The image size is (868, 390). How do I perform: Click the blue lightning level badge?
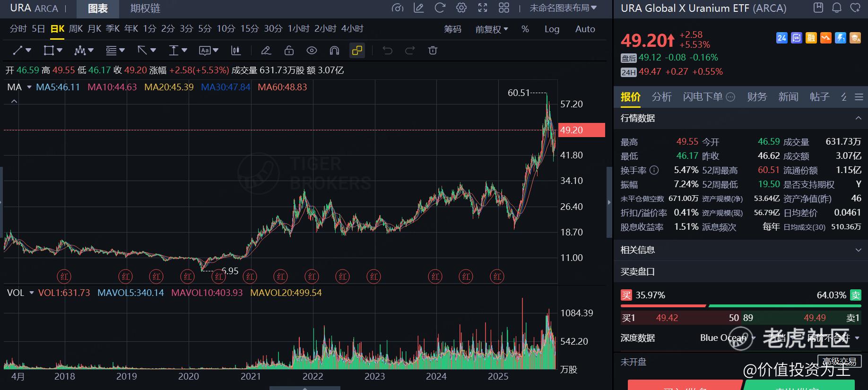pos(841,38)
